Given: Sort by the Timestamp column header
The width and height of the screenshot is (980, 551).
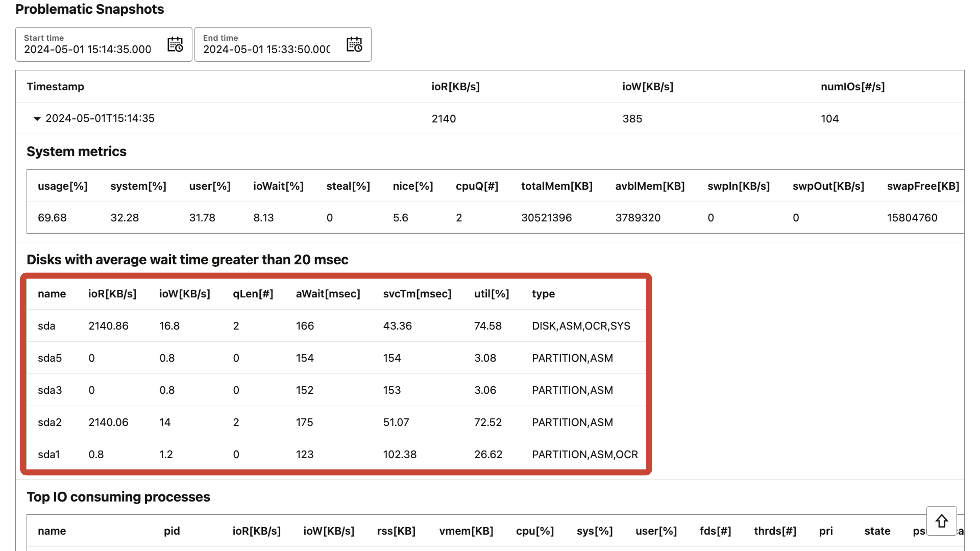Looking at the screenshot, I should pyautogui.click(x=55, y=86).
